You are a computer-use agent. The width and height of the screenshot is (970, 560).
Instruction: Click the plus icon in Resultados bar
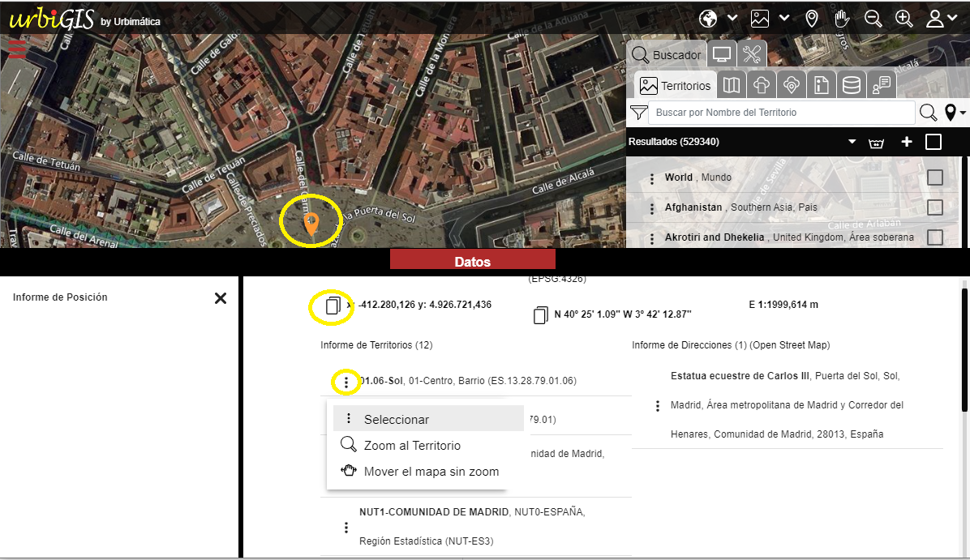pos(906,142)
